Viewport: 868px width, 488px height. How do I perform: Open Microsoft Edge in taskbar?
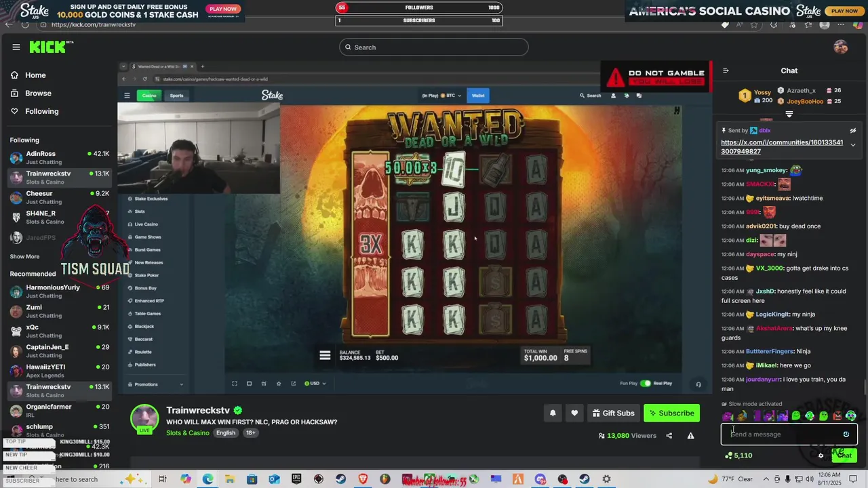[208, 479]
